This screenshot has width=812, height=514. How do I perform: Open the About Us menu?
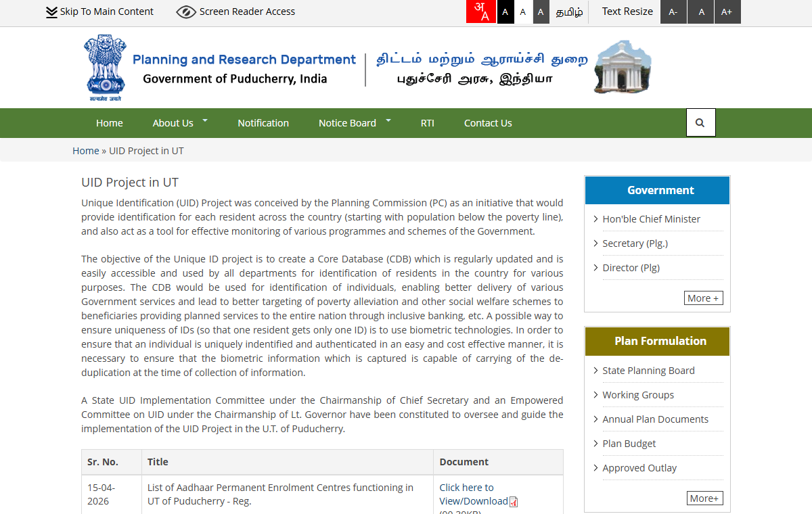[173, 123]
